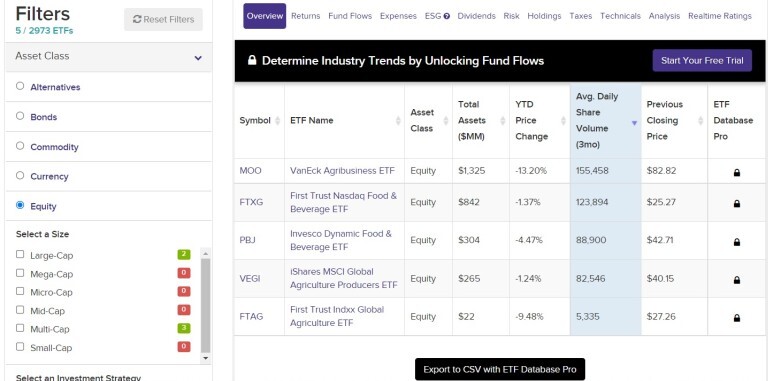Check the Small-Cap size checkbox
The width and height of the screenshot is (773, 381).
[x=20, y=346]
